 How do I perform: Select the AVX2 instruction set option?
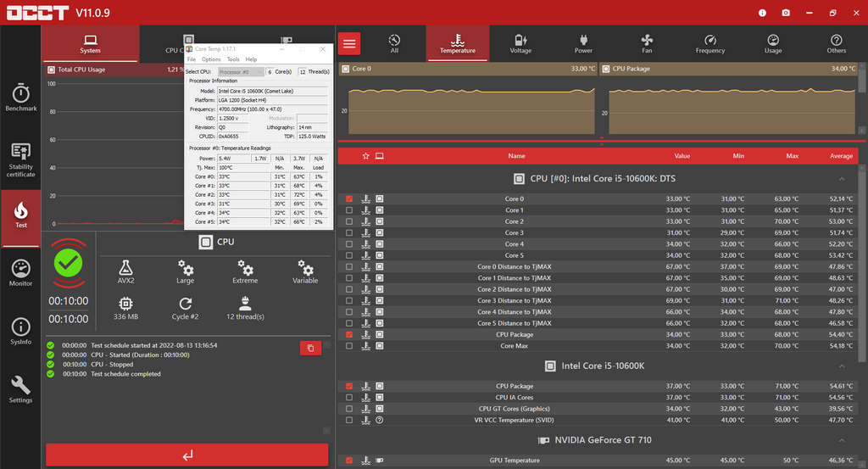(x=125, y=272)
